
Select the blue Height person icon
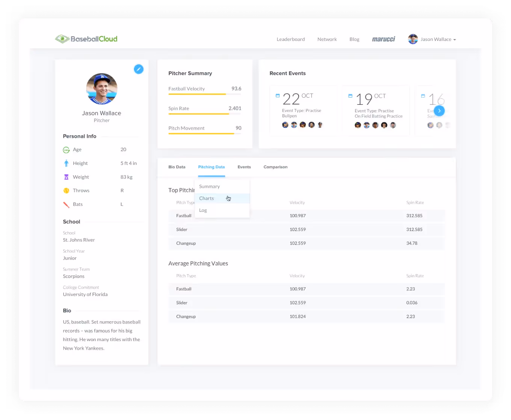coord(66,163)
